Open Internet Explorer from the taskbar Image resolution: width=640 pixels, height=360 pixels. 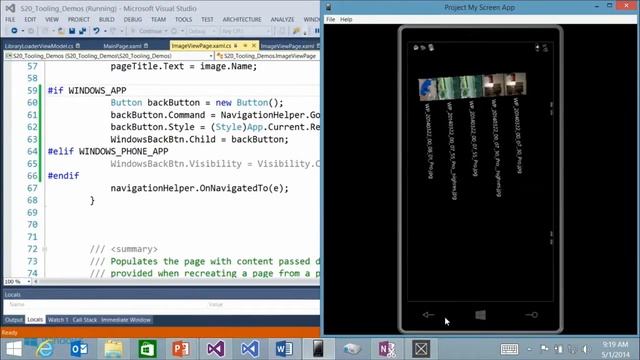click(x=44, y=349)
